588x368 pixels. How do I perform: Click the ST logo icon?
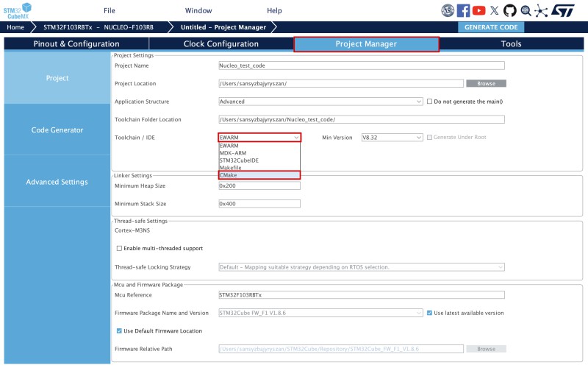[562, 10]
